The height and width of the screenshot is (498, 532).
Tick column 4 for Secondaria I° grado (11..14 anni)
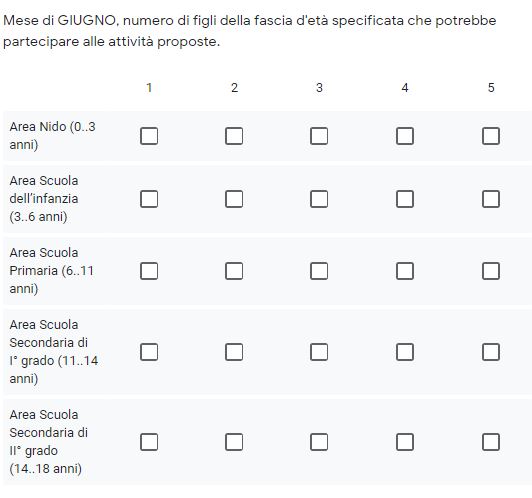point(405,352)
